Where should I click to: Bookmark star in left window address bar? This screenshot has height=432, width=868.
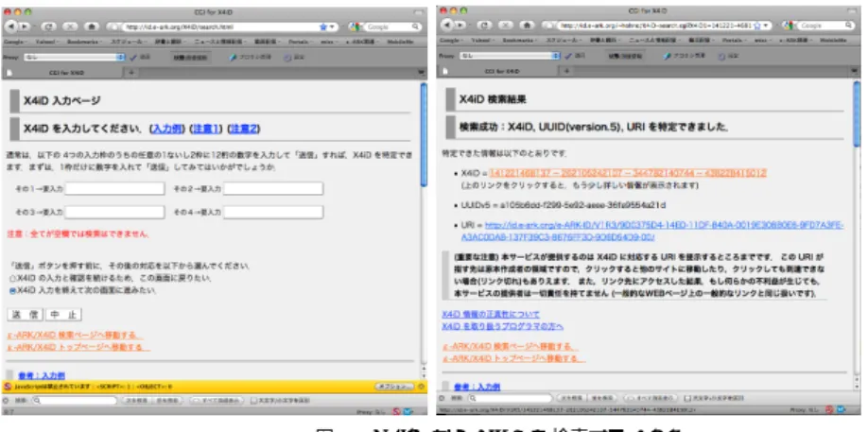point(322,26)
